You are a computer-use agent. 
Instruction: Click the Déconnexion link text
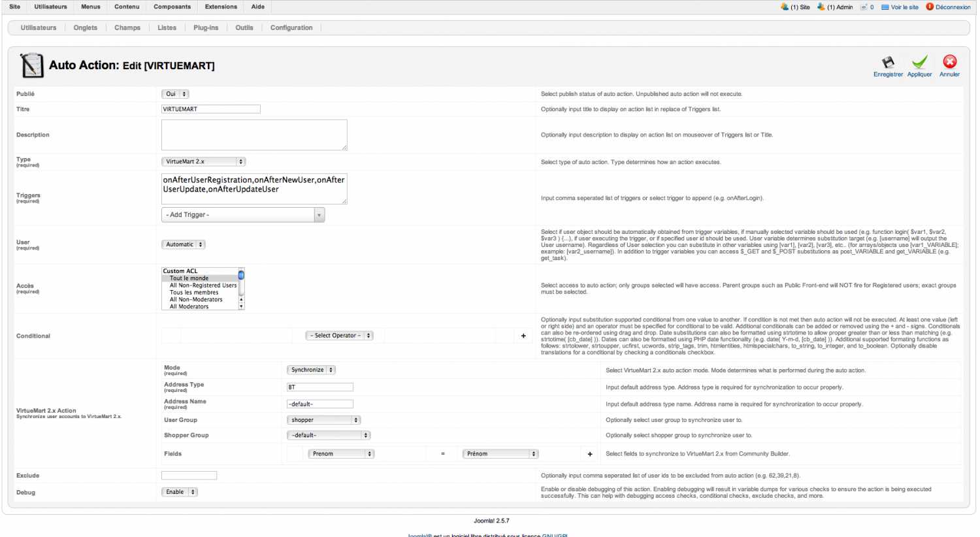[953, 7]
